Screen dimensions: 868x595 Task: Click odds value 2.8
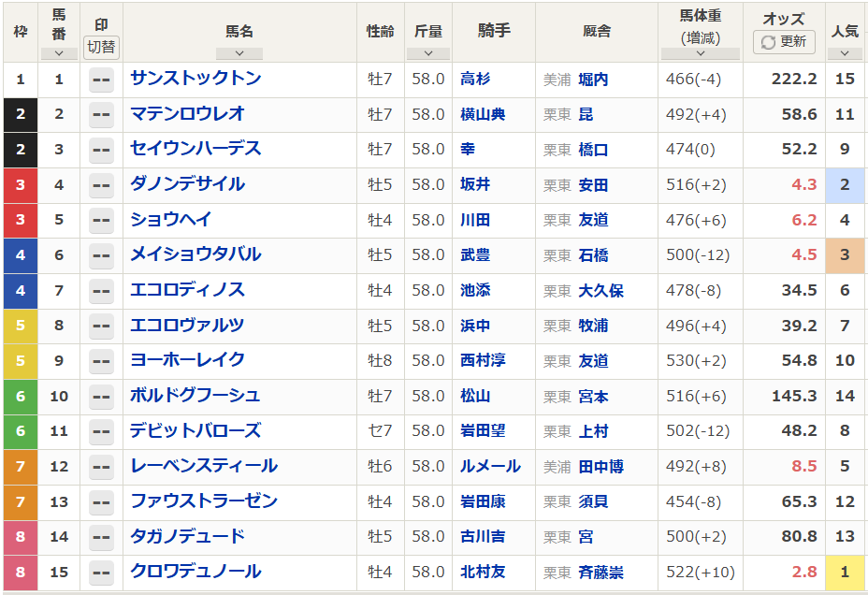click(x=804, y=572)
